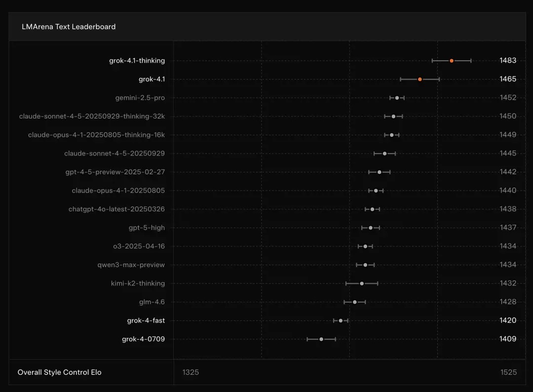This screenshot has height=392, width=533.
Task: Click the chatgpt-4o-latest-20250326 label
Action: tap(117, 209)
